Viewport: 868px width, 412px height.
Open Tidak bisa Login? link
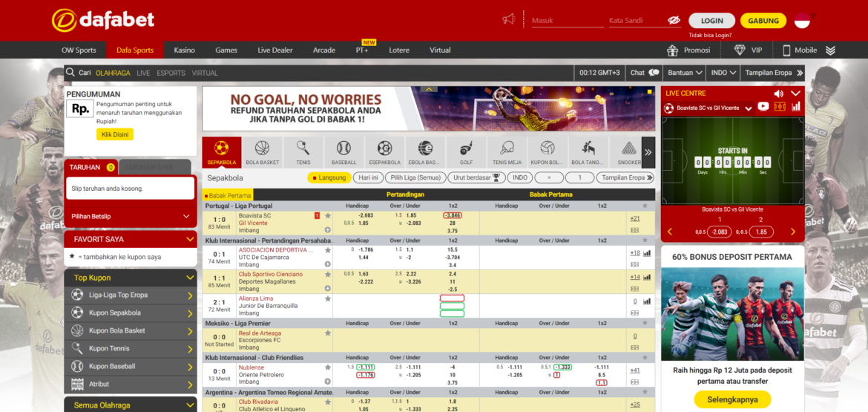[x=710, y=35]
